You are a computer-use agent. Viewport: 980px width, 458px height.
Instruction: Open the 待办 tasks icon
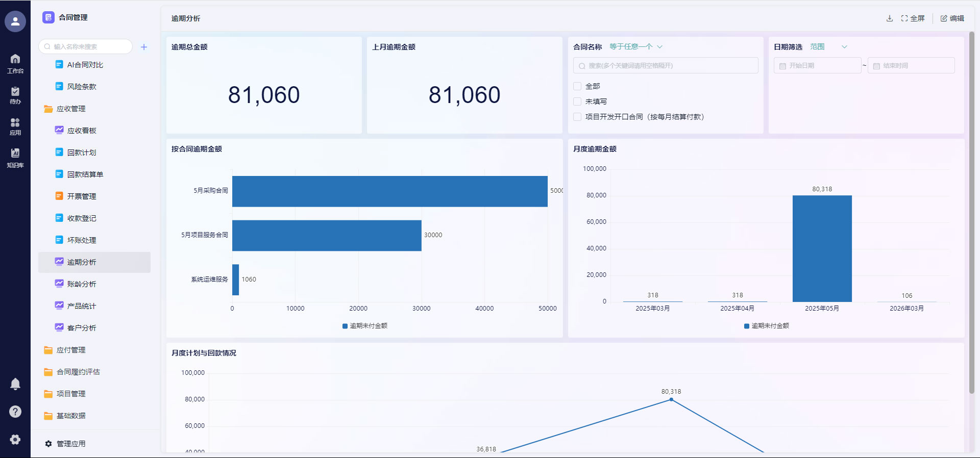tap(15, 94)
